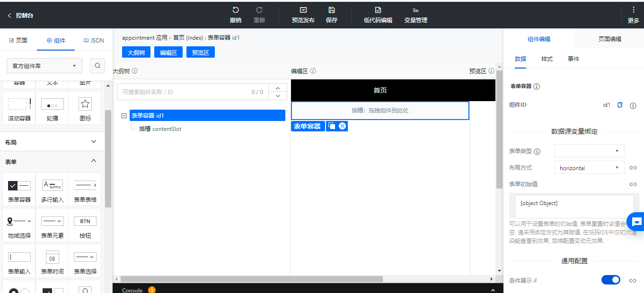Open the 表单类型 dropdown
Screen dimensions: 644x293
tap(590, 151)
